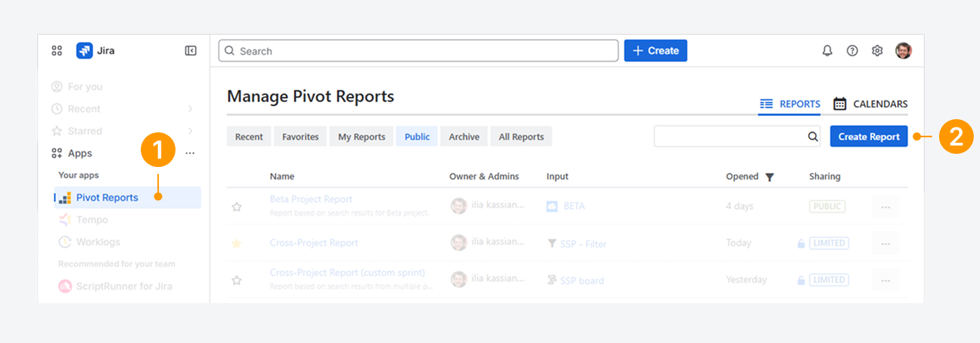This screenshot has width=980, height=343.
Task: Click the Opened column header
Action: 742,177
